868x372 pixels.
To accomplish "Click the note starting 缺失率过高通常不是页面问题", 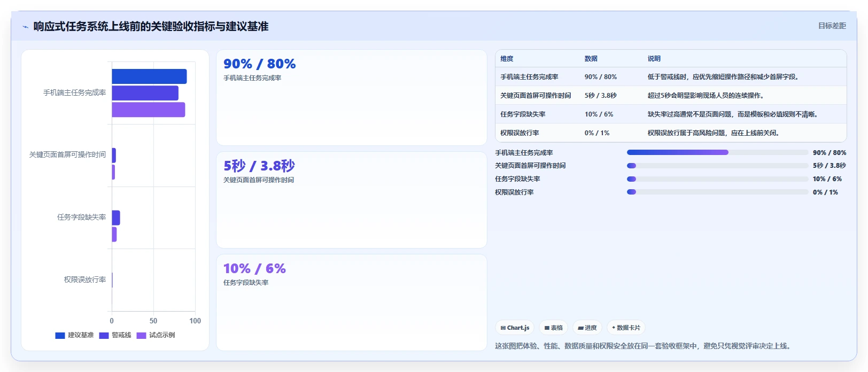I will tap(734, 114).
